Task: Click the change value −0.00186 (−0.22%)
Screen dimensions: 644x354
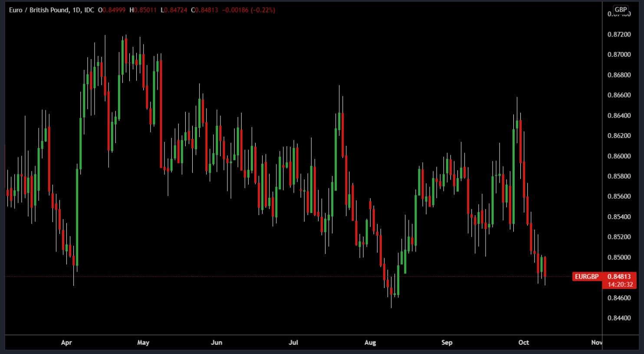Action: coord(248,10)
